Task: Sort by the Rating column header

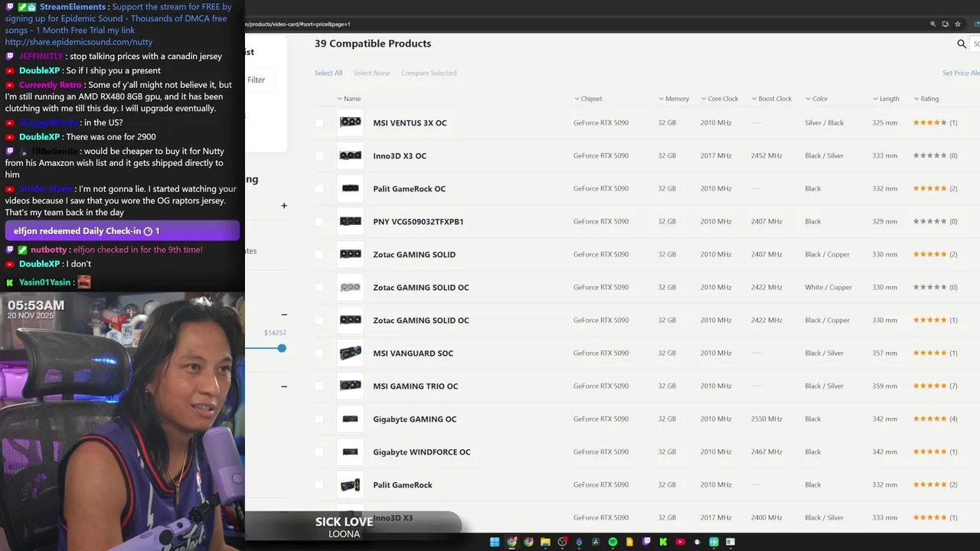Action: point(926,99)
